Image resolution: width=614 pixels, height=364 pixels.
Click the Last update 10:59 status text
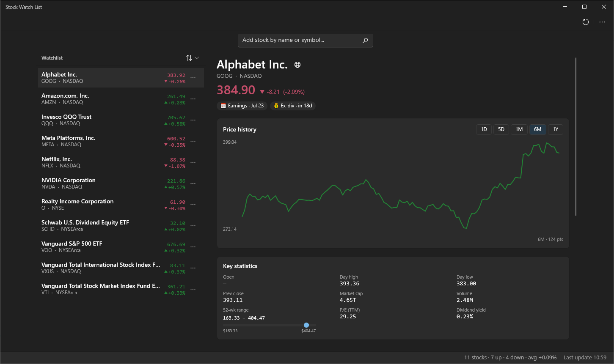tap(585, 358)
